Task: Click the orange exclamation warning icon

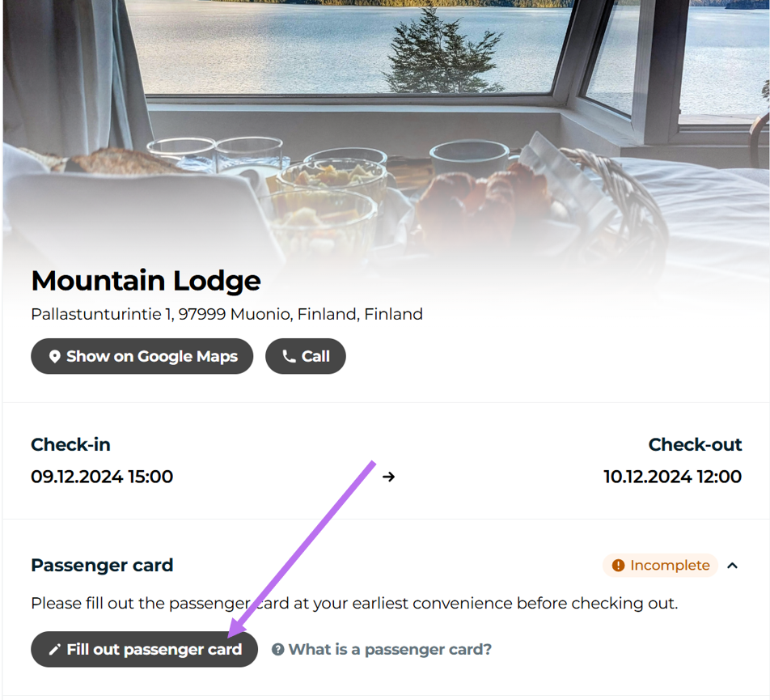Action: coord(618,566)
